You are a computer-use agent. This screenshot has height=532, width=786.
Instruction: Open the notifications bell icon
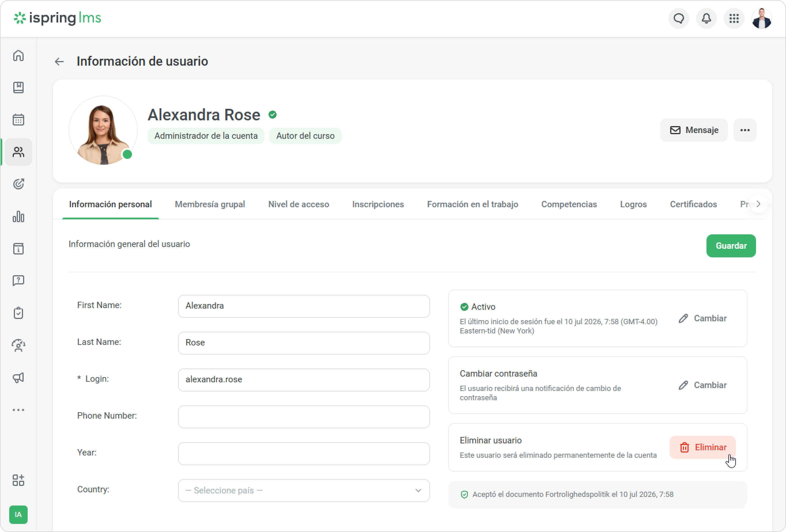706,18
